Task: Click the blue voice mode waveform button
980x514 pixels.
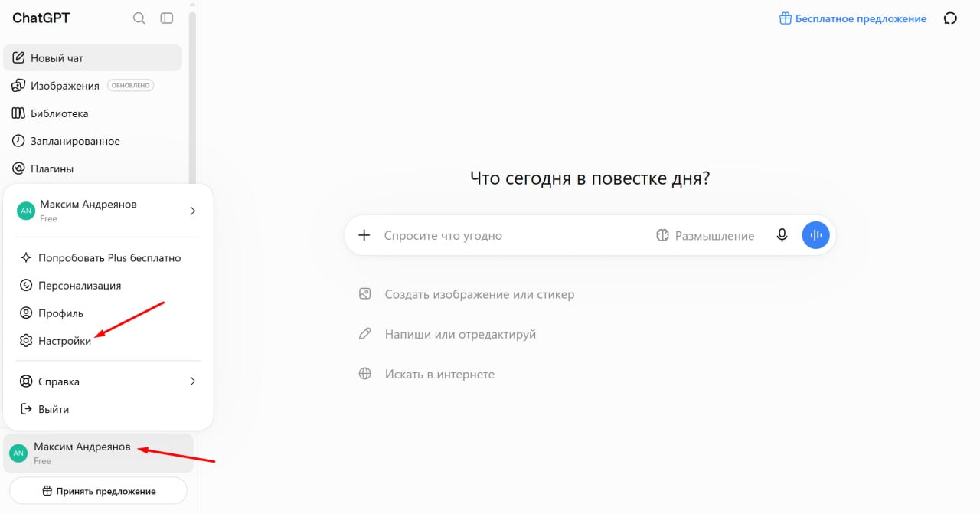Action: [x=815, y=235]
